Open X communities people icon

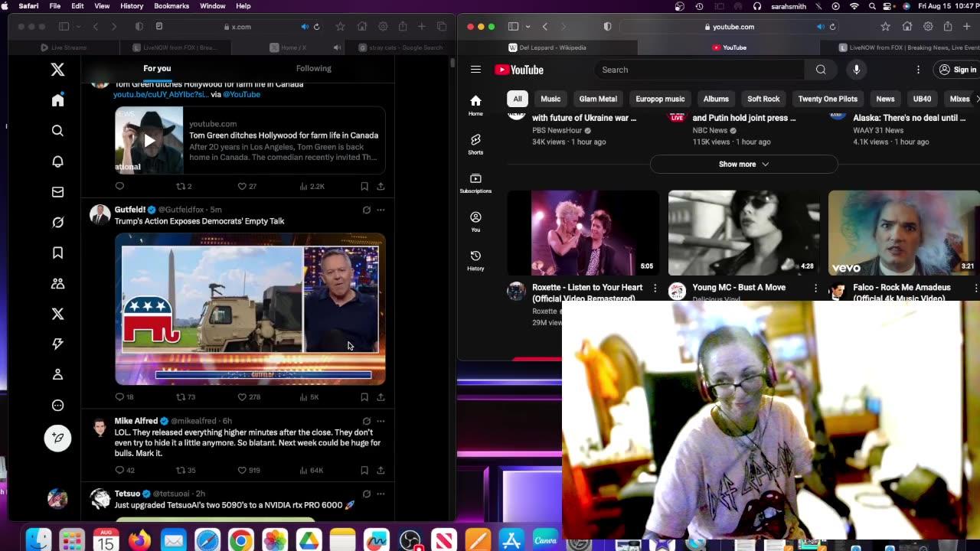click(x=57, y=283)
